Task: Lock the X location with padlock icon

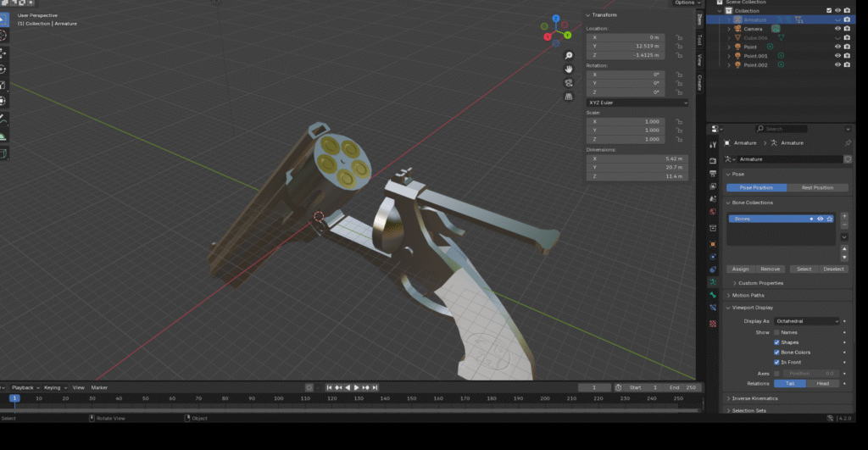Action: (679, 37)
